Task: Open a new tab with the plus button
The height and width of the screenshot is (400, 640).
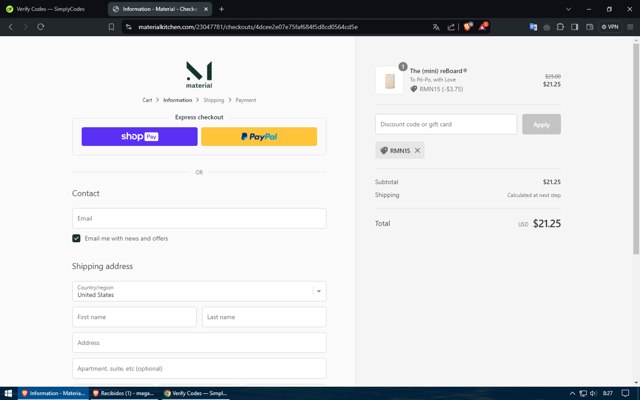Action: 221,9
